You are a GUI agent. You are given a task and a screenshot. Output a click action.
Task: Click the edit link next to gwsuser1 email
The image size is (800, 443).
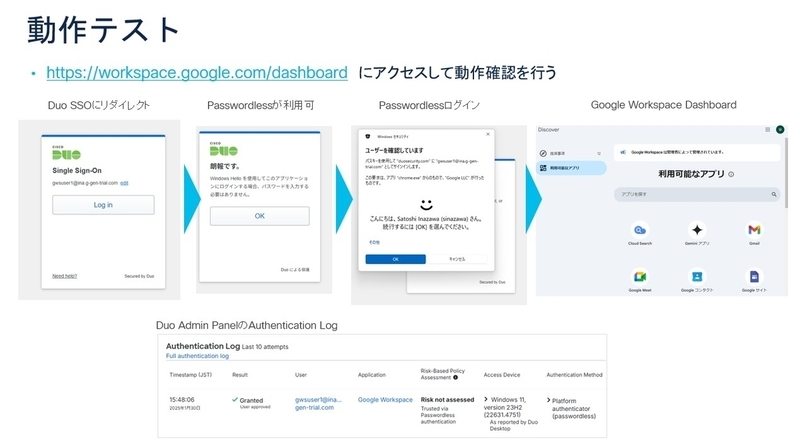tap(124, 183)
